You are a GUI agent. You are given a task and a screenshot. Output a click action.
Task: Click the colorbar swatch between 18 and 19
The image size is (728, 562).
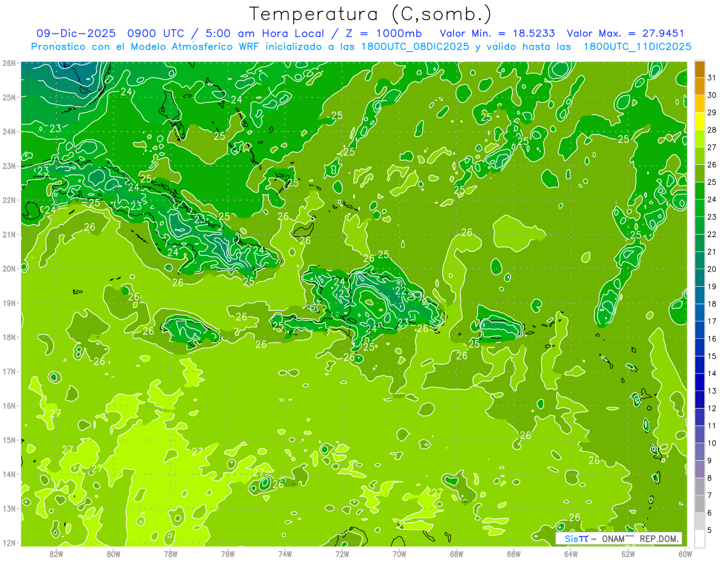point(699,295)
